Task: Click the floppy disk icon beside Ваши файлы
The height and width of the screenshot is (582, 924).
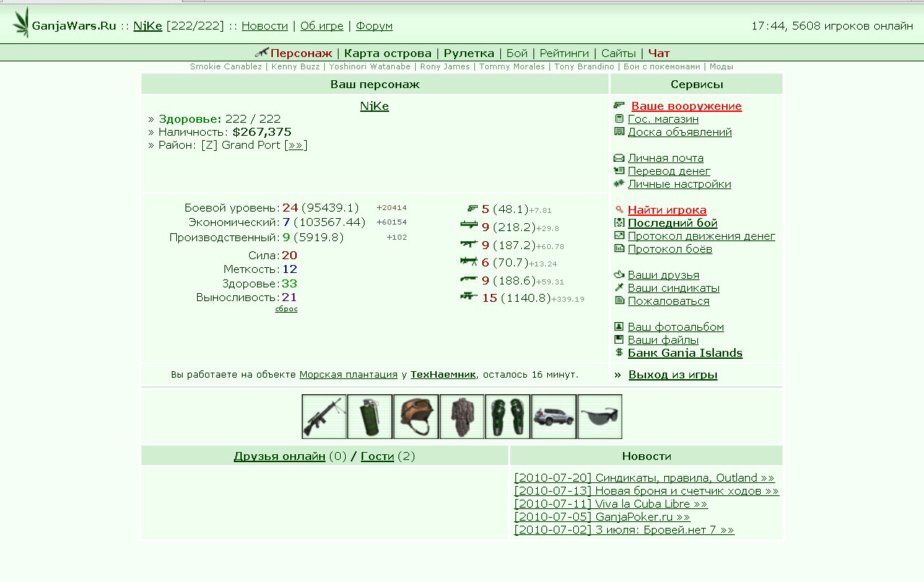Action: [619, 339]
